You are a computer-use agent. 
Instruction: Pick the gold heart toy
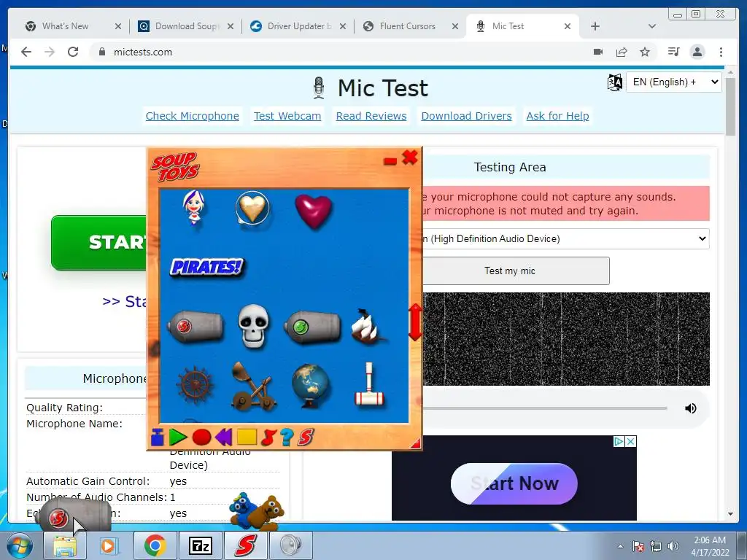(x=252, y=208)
